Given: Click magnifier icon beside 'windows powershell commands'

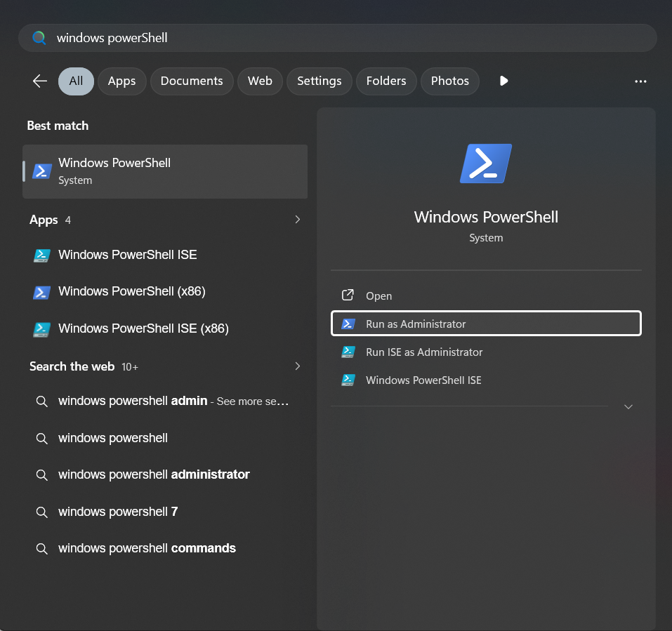Looking at the screenshot, I should 41,548.
